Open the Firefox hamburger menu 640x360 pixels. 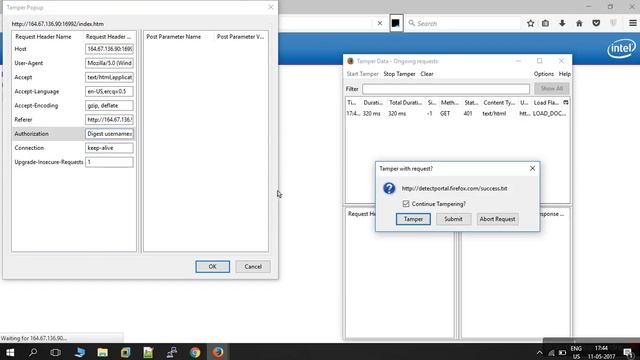633,23
